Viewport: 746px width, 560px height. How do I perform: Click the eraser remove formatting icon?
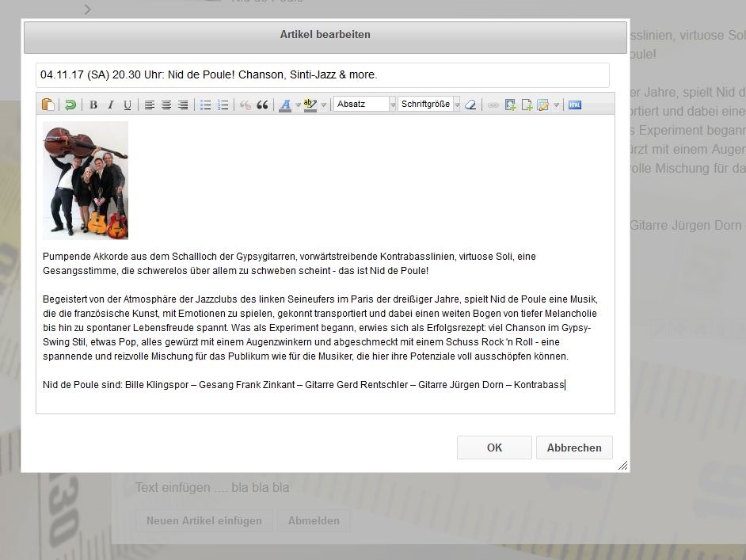tap(470, 105)
